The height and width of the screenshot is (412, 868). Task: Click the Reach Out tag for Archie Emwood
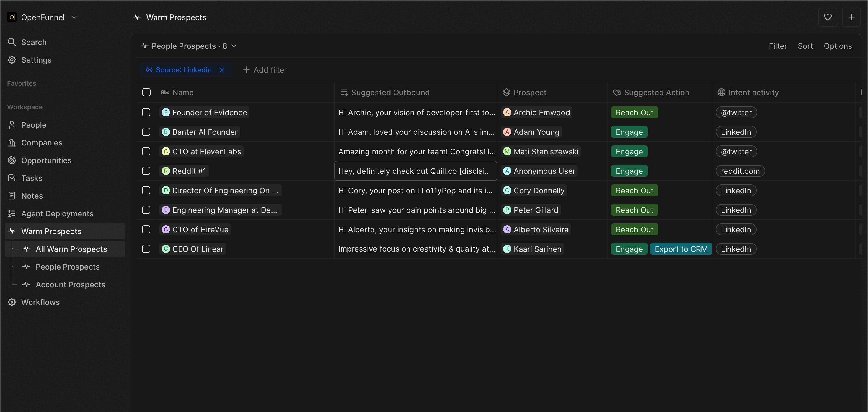click(634, 112)
